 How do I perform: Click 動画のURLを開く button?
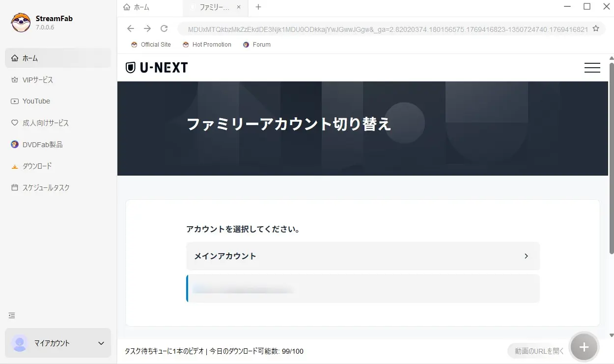(x=539, y=351)
